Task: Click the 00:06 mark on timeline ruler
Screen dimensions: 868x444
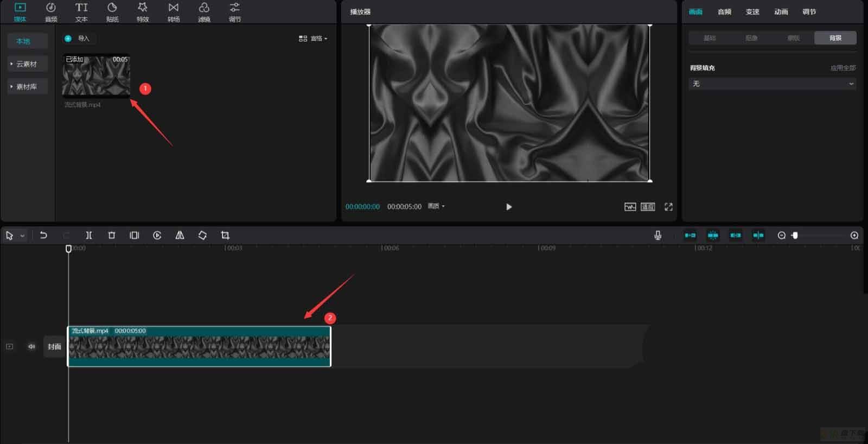Action: [x=390, y=248]
